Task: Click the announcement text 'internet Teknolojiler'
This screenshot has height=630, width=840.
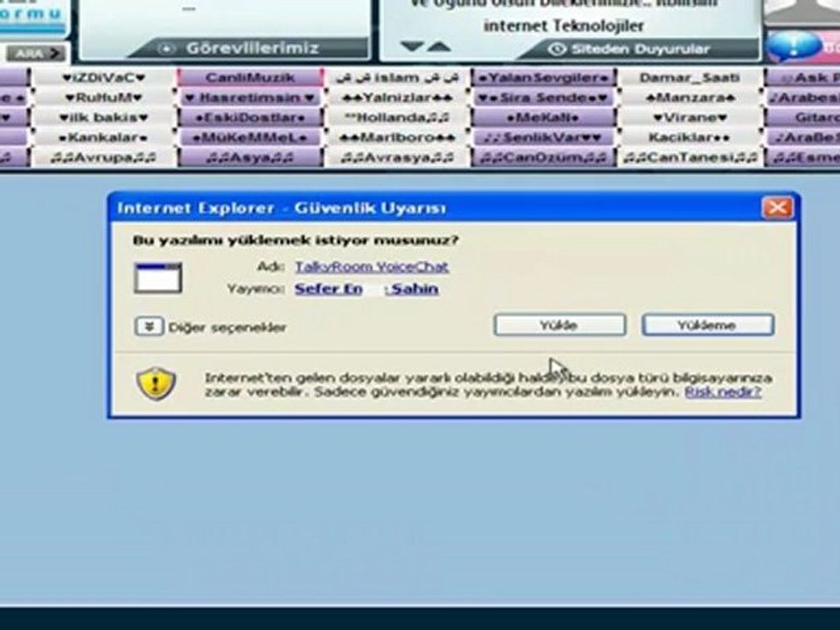Action: [563, 25]
